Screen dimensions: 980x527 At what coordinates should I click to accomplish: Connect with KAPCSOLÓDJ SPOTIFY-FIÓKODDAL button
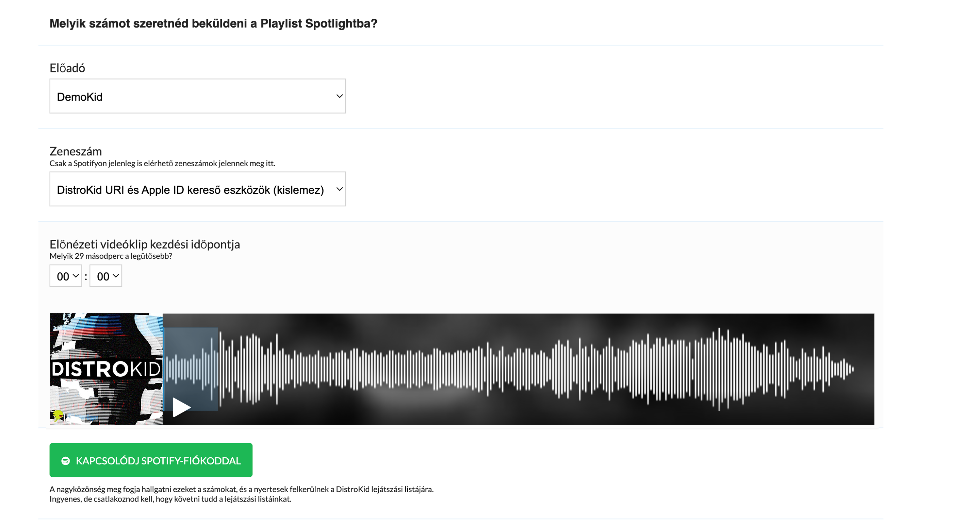[x=151, y=460]
